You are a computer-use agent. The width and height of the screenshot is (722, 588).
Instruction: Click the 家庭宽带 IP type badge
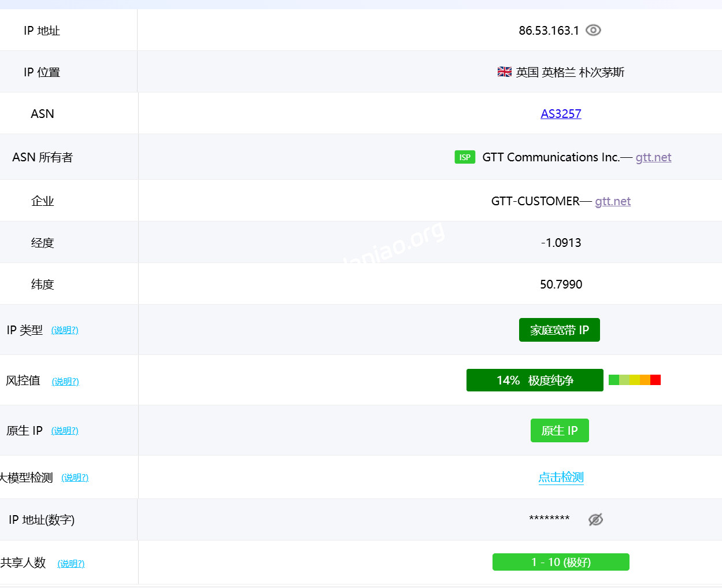point(559,330)
